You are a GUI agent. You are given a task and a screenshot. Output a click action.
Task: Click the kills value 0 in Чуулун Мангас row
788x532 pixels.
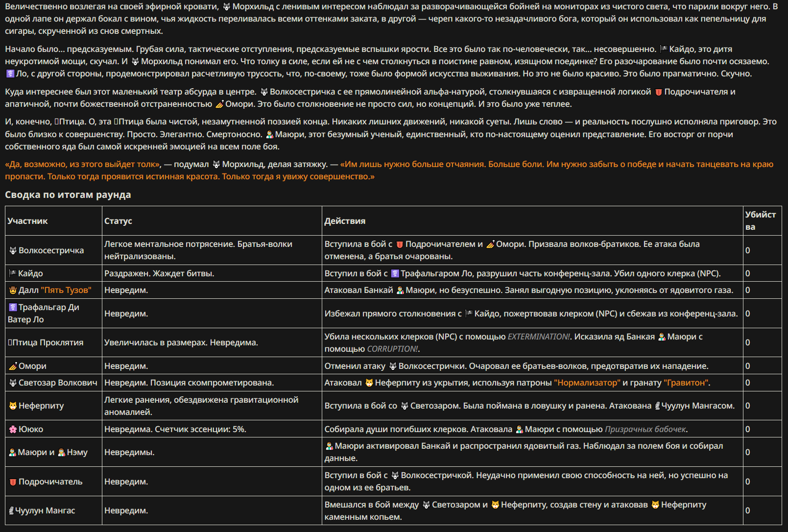[747, 510]
